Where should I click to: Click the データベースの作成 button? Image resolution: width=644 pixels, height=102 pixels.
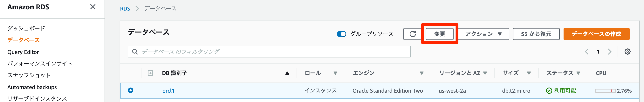tap(596, 34)
